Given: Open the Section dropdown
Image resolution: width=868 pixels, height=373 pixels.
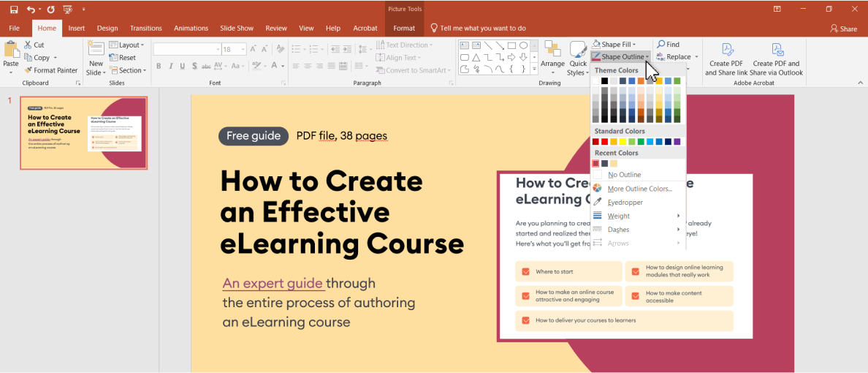Looking at the screenshot, I should click(128, 70).
